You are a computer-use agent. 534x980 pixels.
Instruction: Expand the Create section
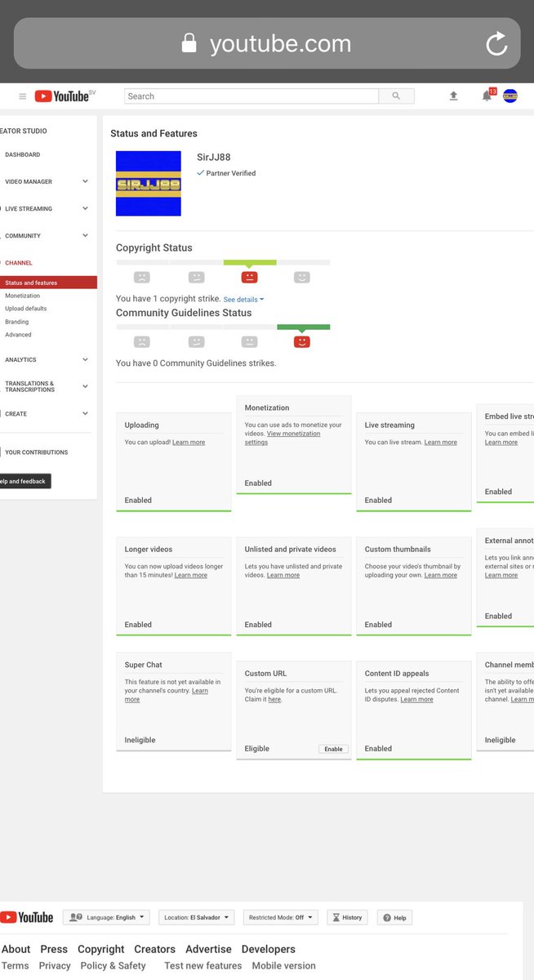[85, 413]
